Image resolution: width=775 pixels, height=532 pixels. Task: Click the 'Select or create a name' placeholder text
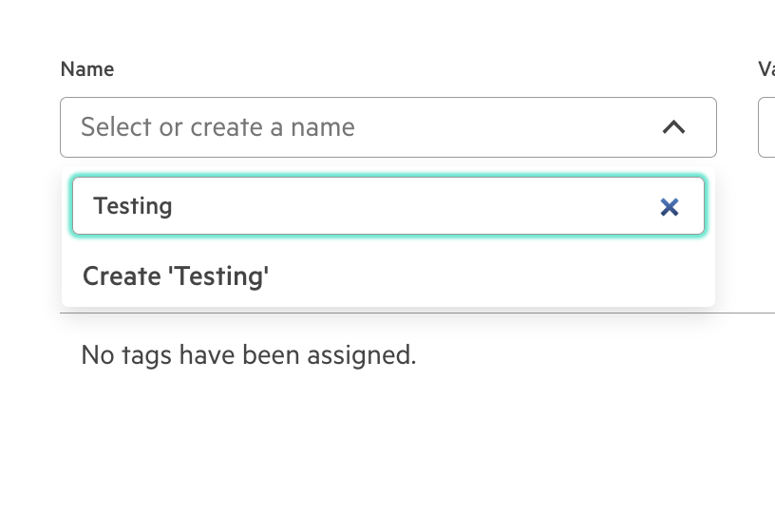(217, 127)
